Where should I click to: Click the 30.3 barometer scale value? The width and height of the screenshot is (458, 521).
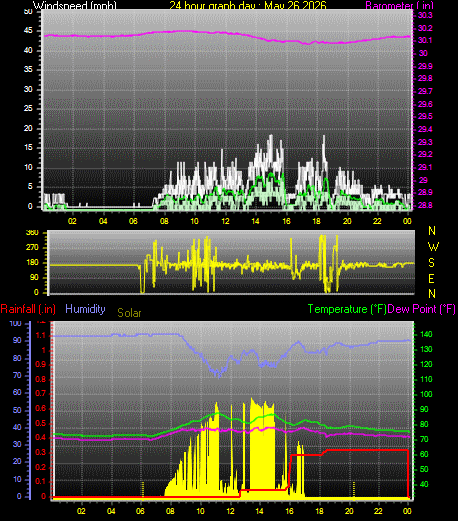425,15
